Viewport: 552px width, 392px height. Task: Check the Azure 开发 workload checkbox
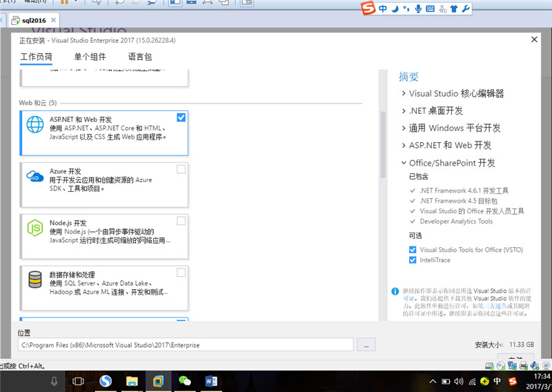click(x=181, y=169)
